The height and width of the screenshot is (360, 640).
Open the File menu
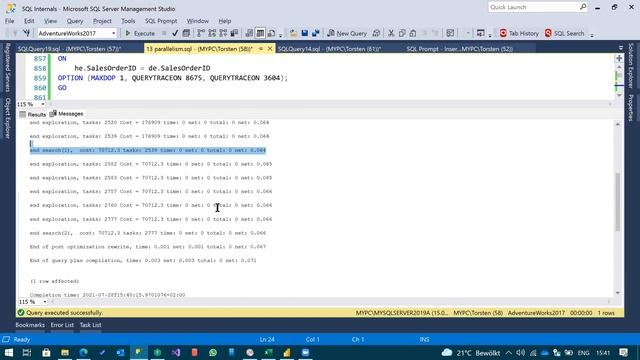[9, 21]
